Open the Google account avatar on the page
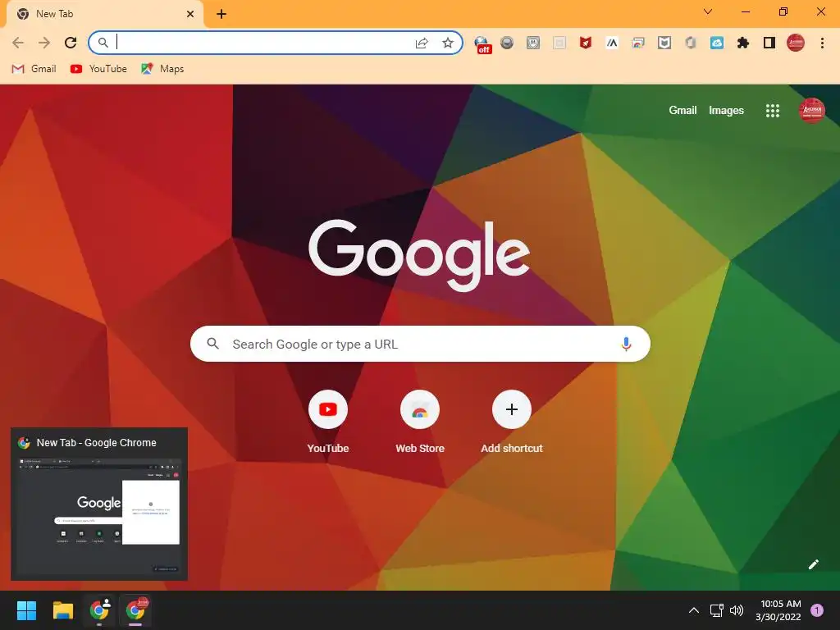The height and width of the screenshot is (630, 840). pyautogui.click(x=811, y=111)
